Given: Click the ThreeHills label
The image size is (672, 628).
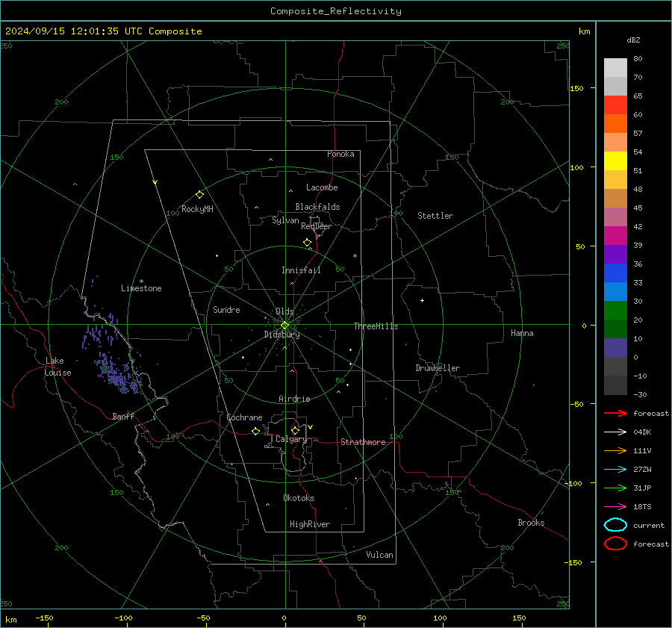Looking at the screenshot, I should tap(376, 326).
